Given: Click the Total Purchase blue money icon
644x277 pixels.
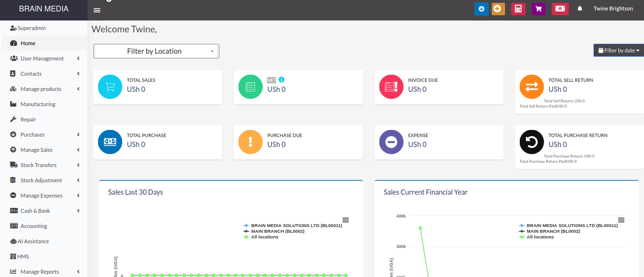Looking at the screenshot, I should [110, 142].
